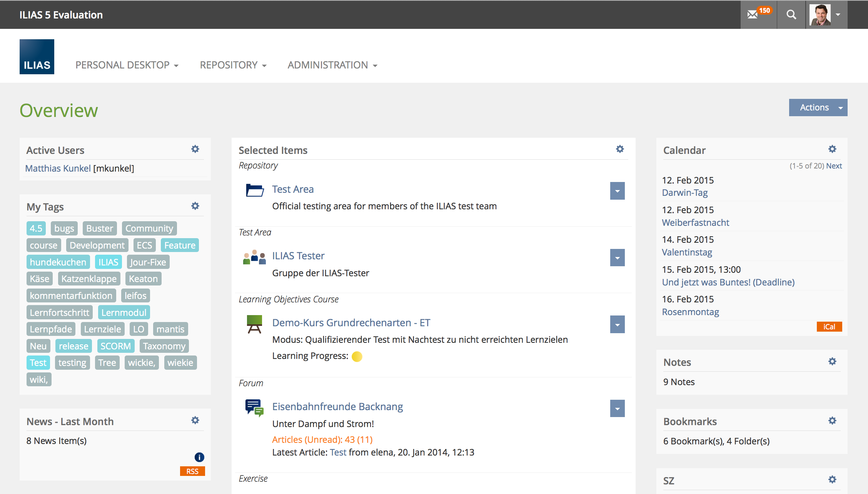Screen dimensions: 868x494
Task: Click the iCal export button
Action: coord(829,327)
